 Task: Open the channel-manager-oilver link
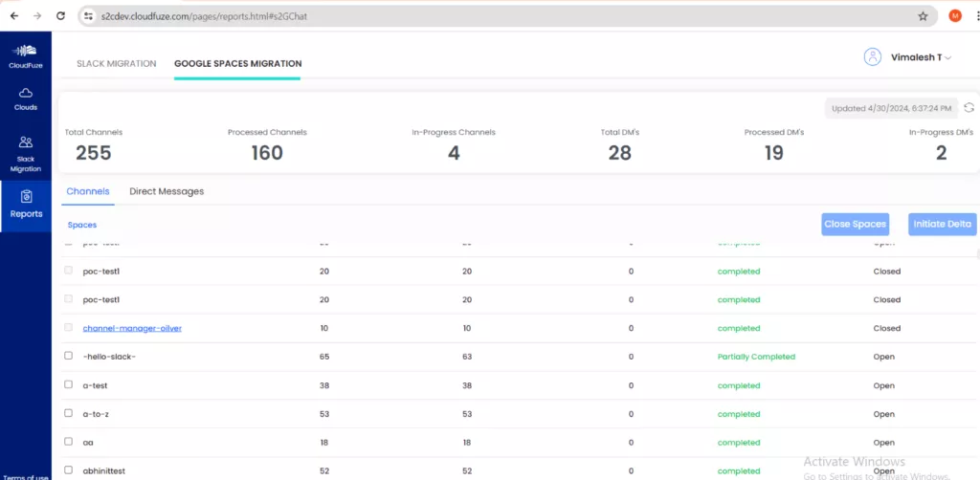[132, 328]
